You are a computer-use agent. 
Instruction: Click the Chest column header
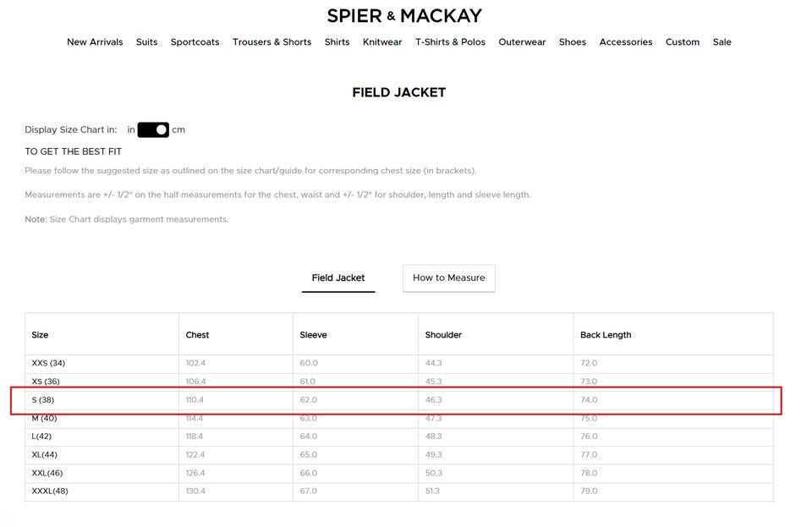coord(197,335)
